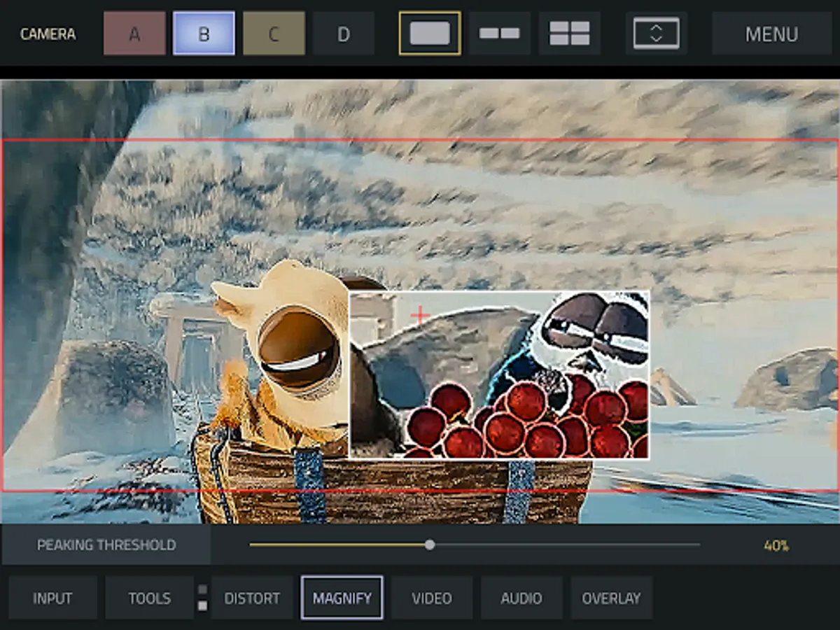Click the red crosshair in the magnified inset
Viewport: 840px width, 630px height.
coord(420,316)
